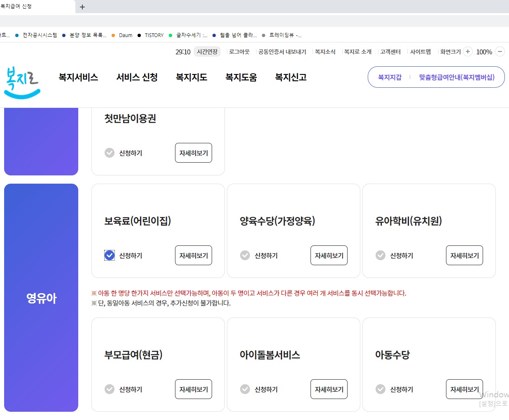The width and height of the screenshot is (509, 420).
Task: Decrease screen size with minus icon
Action: [500, 51]
